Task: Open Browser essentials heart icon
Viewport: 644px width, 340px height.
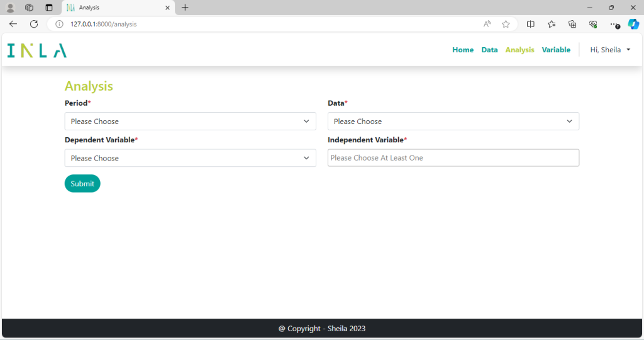Action: (x=593, y=25)
